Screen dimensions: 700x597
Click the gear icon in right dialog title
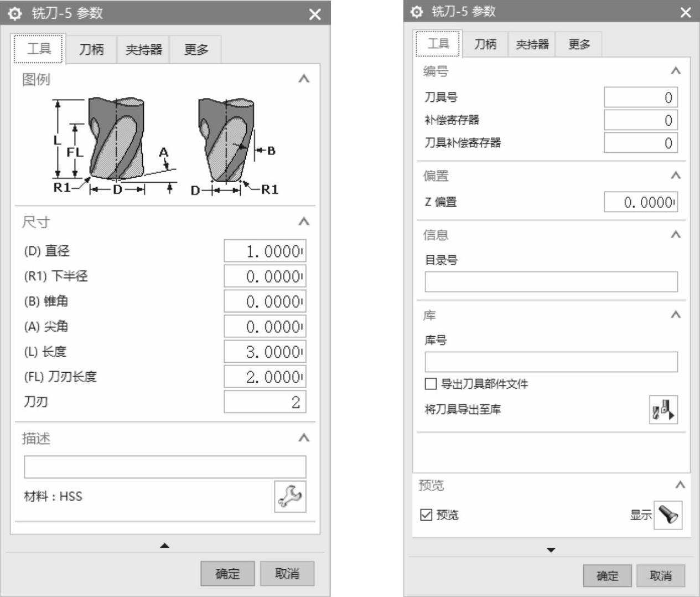pyautogui.click(x=417, y=12)
